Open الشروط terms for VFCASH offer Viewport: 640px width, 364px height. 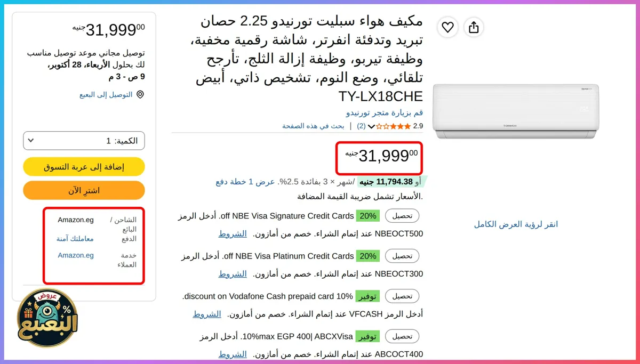[207, 314]
